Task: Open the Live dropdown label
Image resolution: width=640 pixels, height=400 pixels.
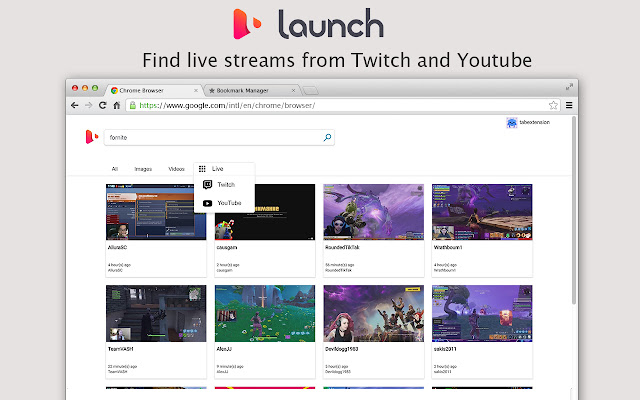Action: (x=217, y=169)
